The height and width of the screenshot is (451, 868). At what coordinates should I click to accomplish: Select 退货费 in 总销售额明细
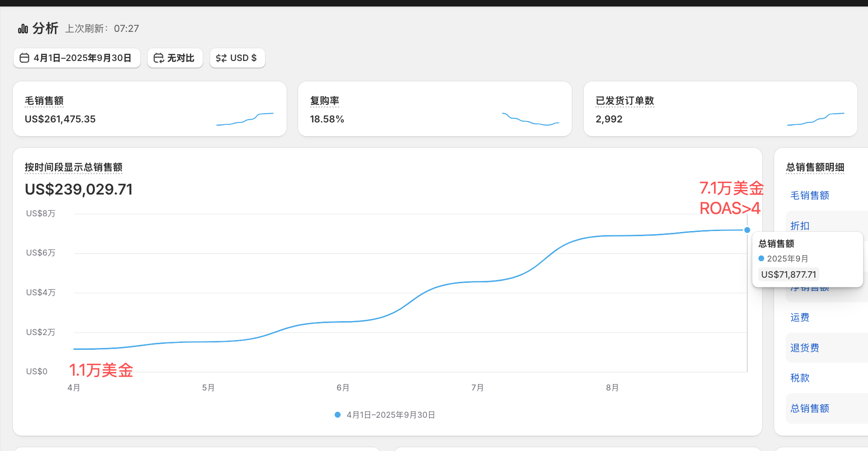[x=805, y=347]
